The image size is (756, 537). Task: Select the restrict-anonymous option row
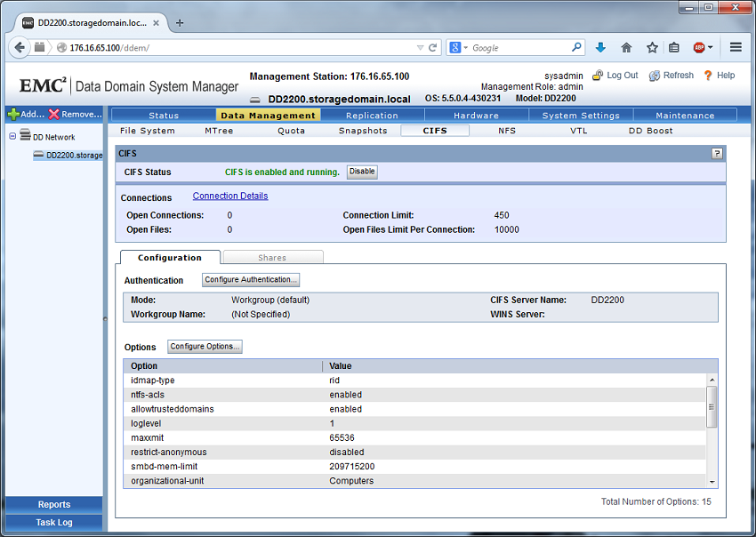coord(414,453)
